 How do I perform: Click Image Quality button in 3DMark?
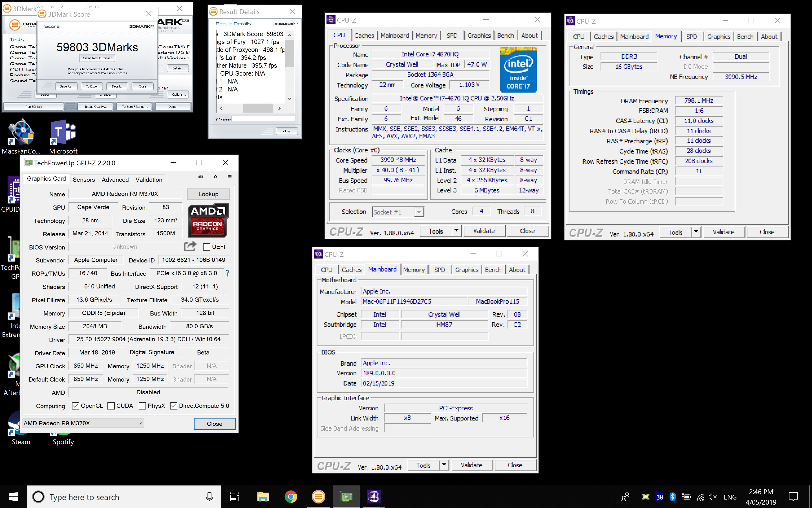96,107
